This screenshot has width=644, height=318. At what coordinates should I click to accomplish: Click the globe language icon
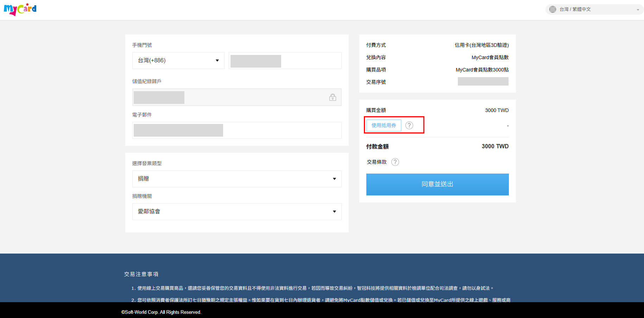pyautogui.click(x=553, y=9)
